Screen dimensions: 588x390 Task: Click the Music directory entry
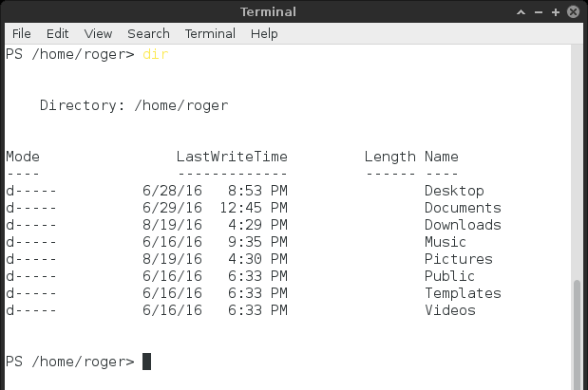point(446,242)
